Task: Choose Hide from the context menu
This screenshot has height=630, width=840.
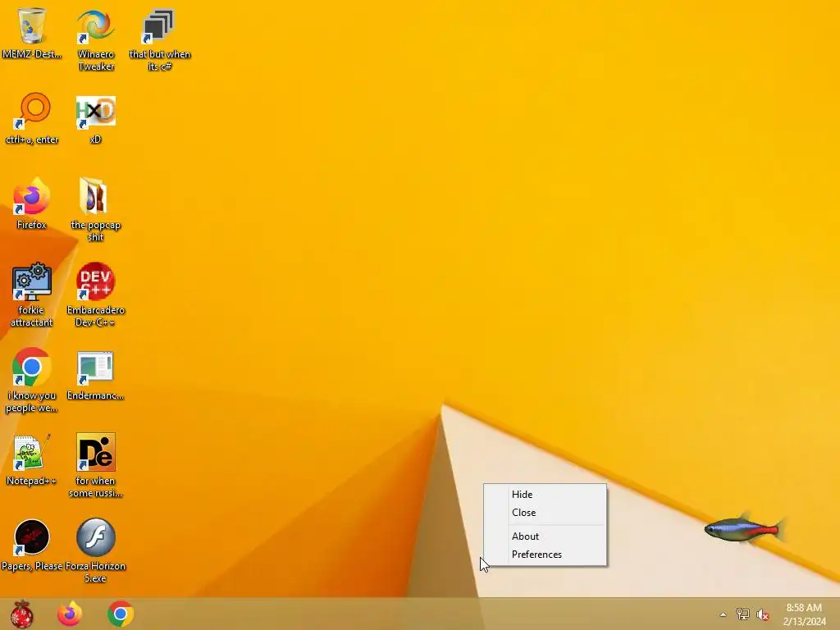Action: [x=545, y=495]
